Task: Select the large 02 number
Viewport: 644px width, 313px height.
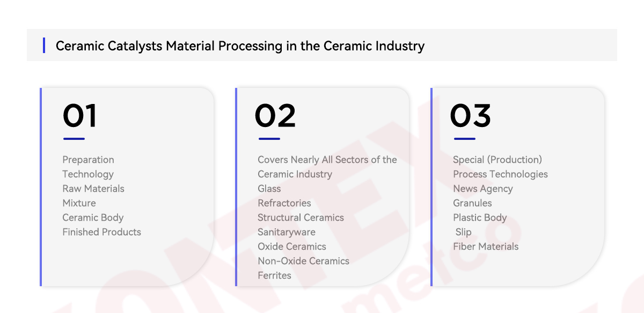Action: [x=275, y=115]
